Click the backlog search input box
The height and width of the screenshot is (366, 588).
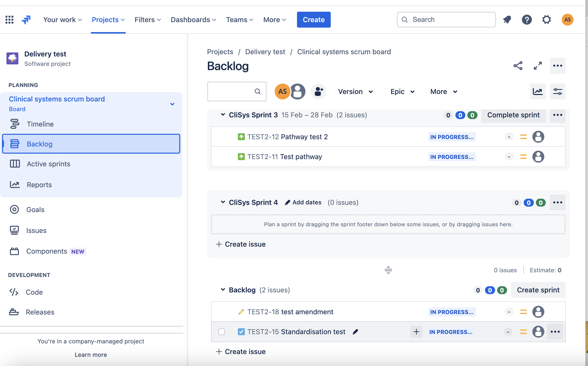point(237,92)
